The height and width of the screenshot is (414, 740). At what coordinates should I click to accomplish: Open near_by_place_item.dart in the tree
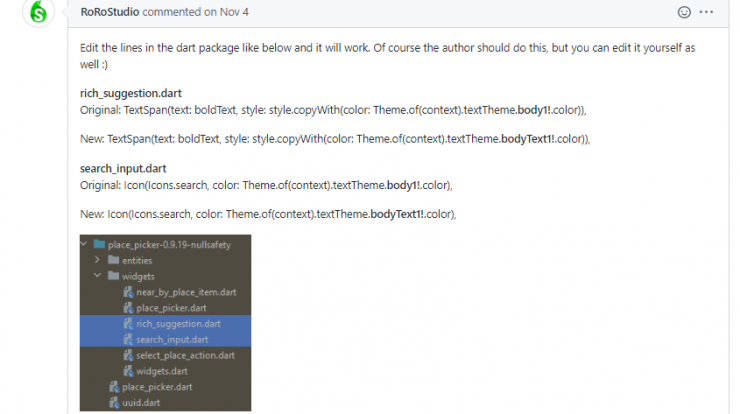[x=186, y=292]
